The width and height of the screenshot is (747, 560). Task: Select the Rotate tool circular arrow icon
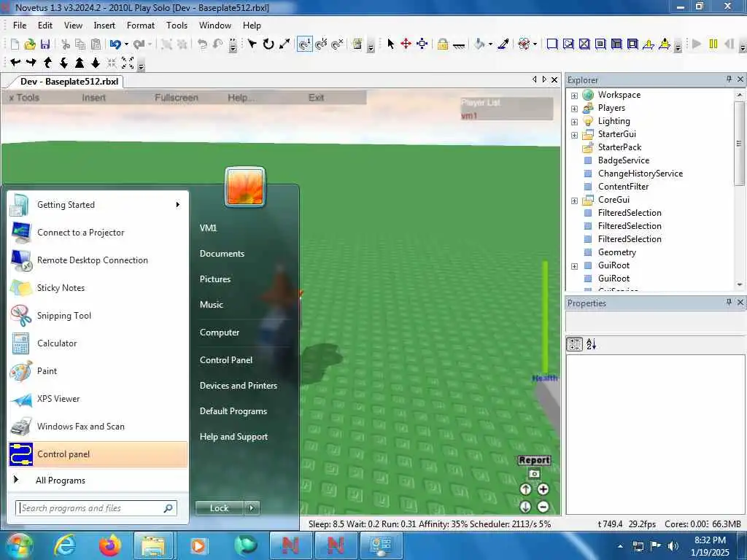pos(268,44)
